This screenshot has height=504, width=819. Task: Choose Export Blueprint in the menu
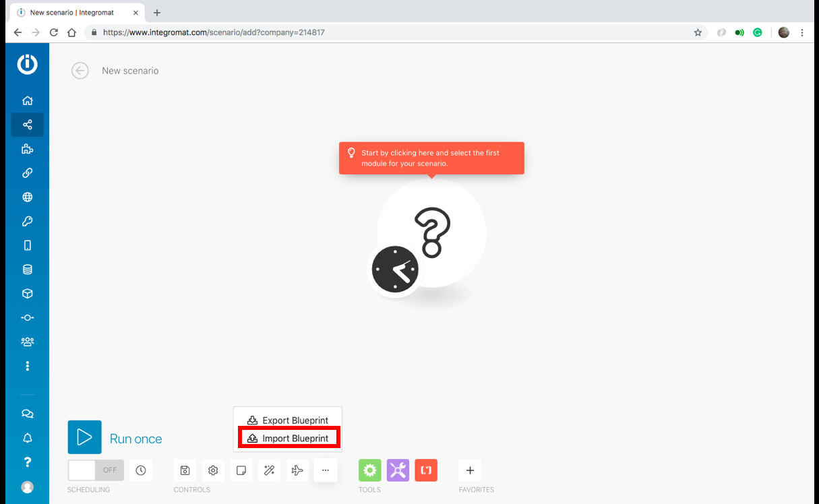tap(289, 420)
